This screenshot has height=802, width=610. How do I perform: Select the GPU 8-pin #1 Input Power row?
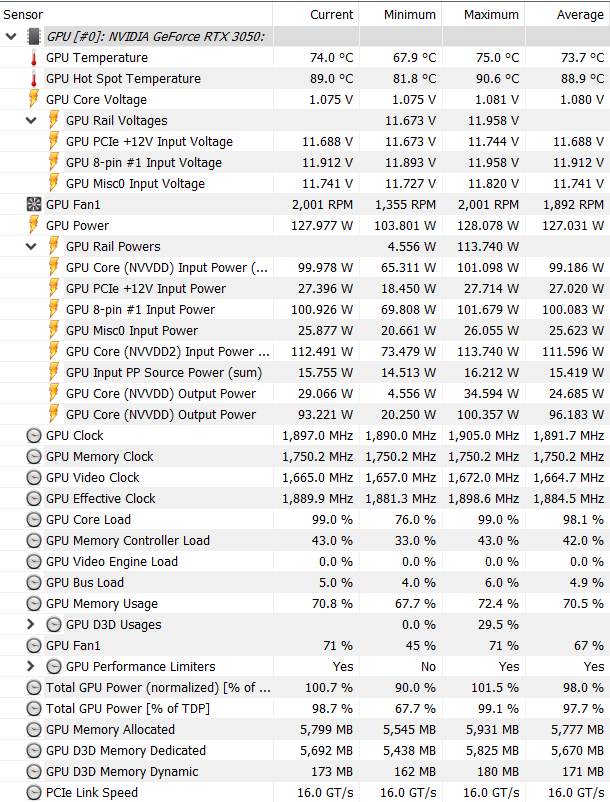[x=305, y=310]
